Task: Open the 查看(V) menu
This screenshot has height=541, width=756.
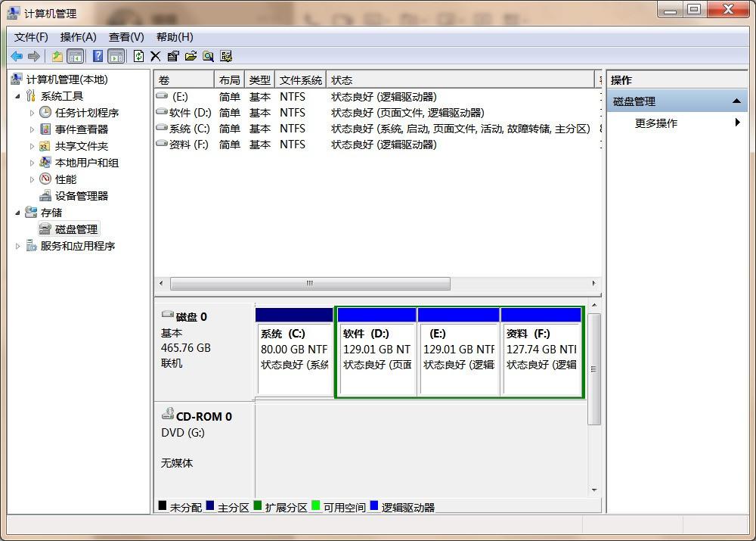Action: click(126, 36)
